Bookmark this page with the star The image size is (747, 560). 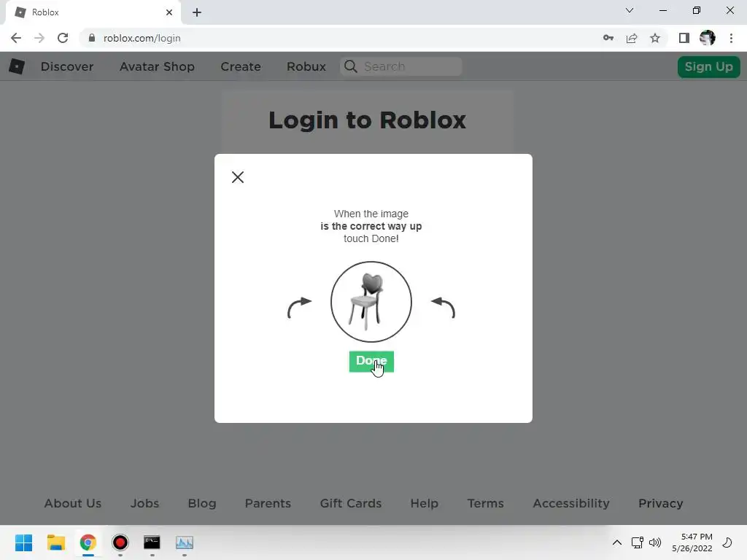coord(655,38)
